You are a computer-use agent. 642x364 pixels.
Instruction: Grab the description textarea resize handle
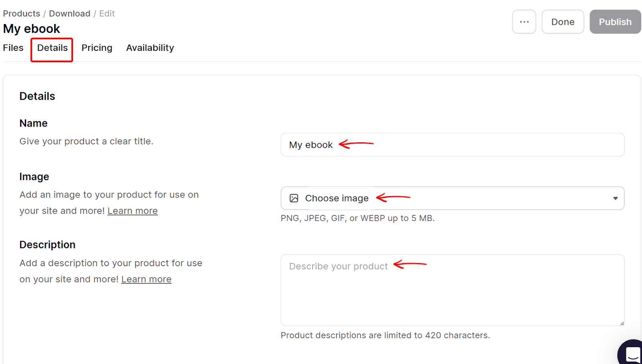[x=622, y=323]
